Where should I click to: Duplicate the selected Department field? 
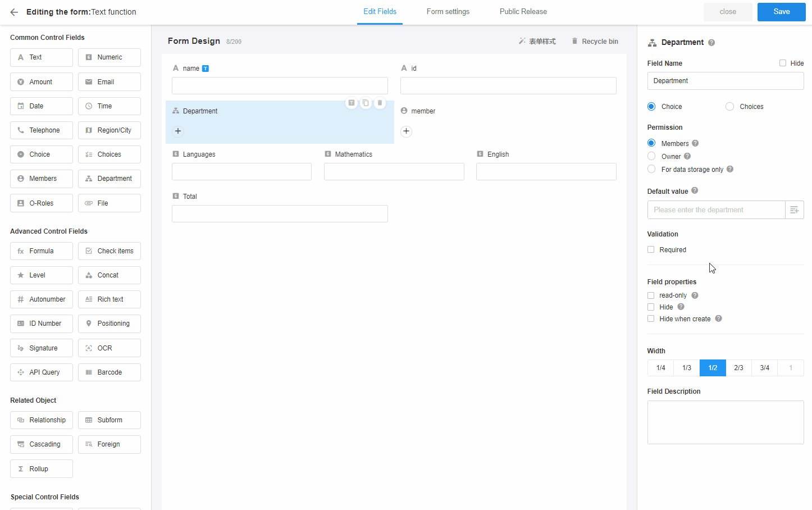click(366, 103)
